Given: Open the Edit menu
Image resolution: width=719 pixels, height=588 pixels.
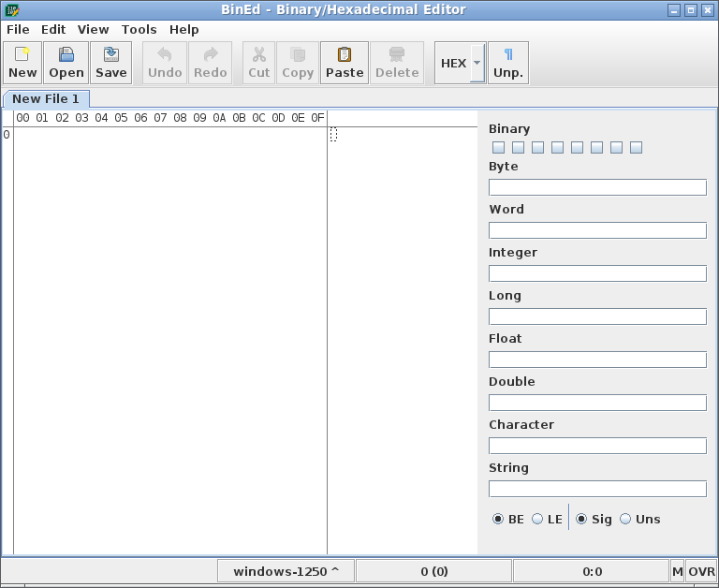Looking at the screenshot, I should click(x=53, y=29).
